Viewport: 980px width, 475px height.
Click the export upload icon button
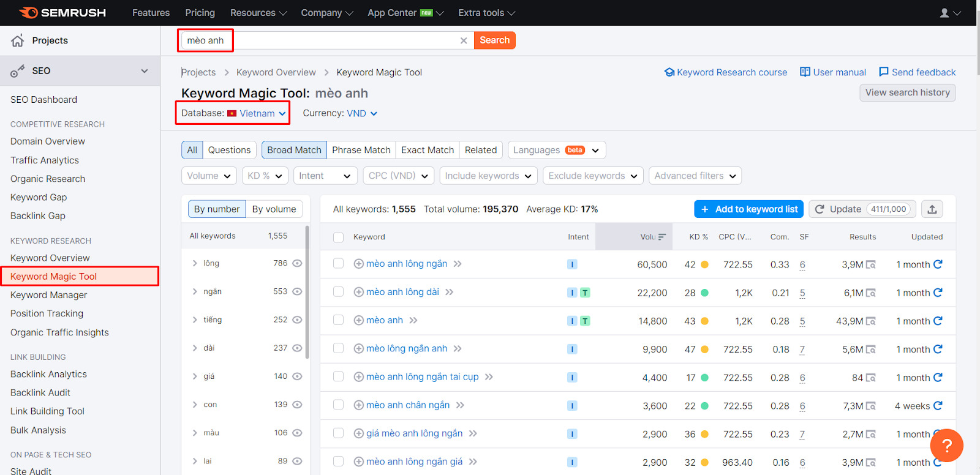point(932,209)
